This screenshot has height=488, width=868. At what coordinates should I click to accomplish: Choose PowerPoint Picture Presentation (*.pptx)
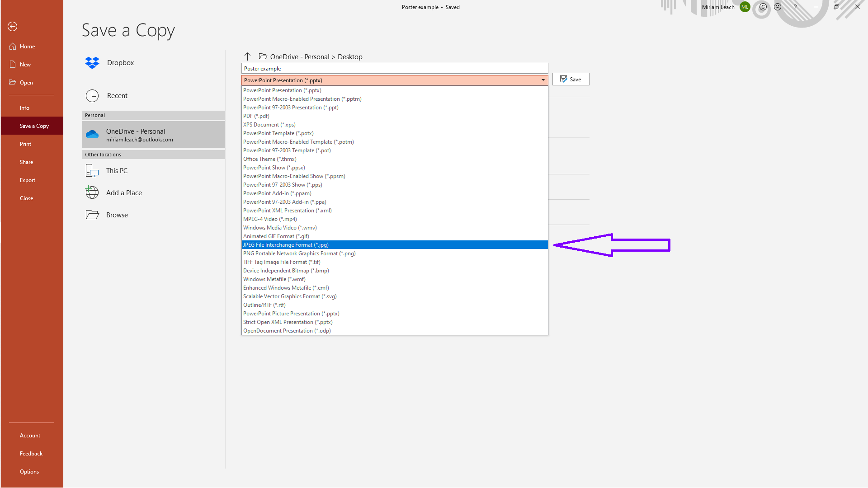(395, 314)
